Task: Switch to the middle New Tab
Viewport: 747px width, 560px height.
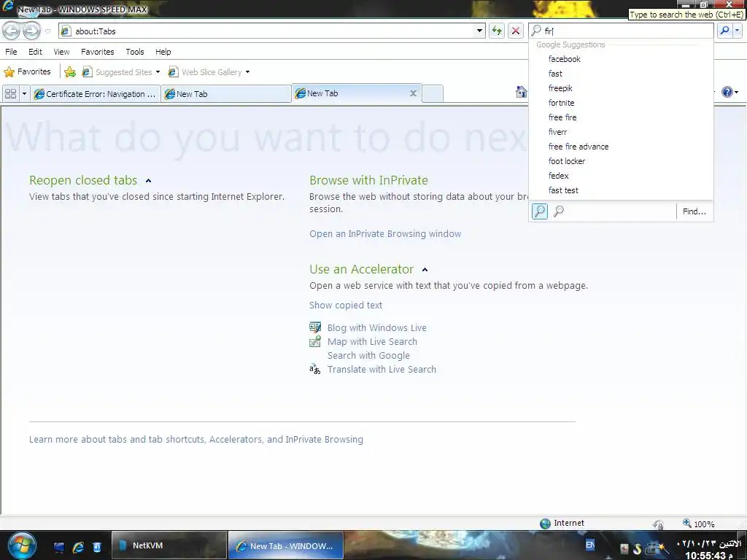Action: pos(226,94)
